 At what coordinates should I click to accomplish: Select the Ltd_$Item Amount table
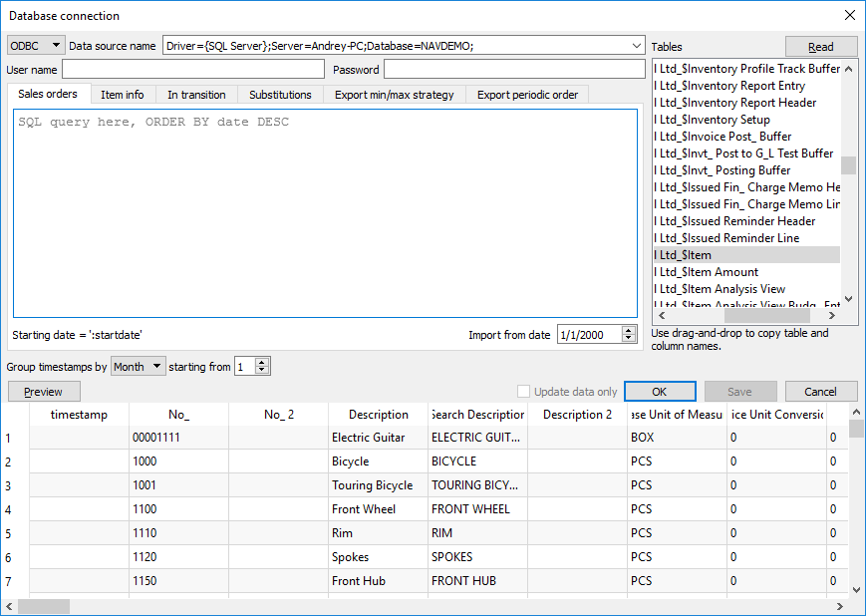[709, 272]
